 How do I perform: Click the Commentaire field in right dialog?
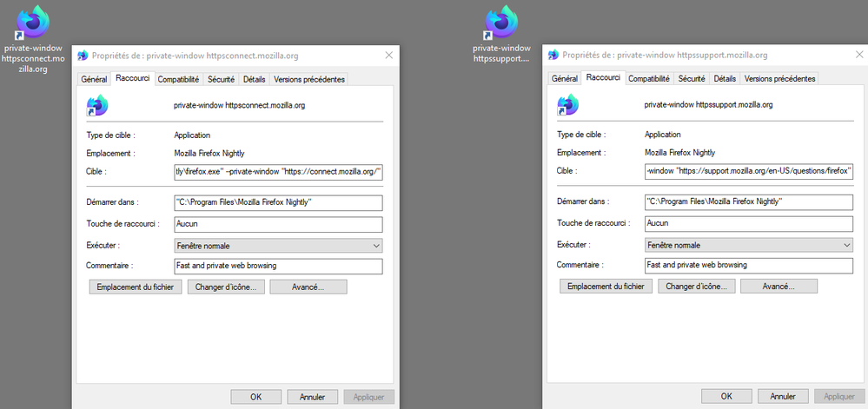tap(748, 265)
